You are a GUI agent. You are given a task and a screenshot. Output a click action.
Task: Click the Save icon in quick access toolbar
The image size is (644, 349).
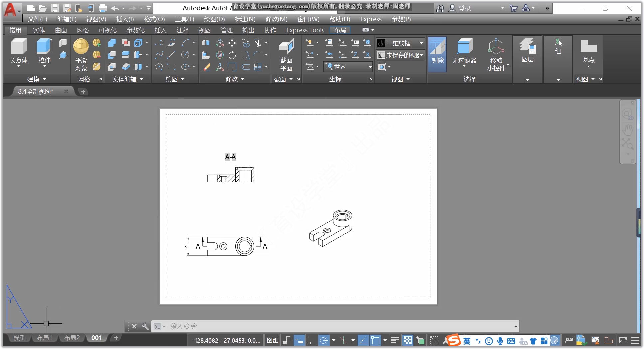click(55, 8)
